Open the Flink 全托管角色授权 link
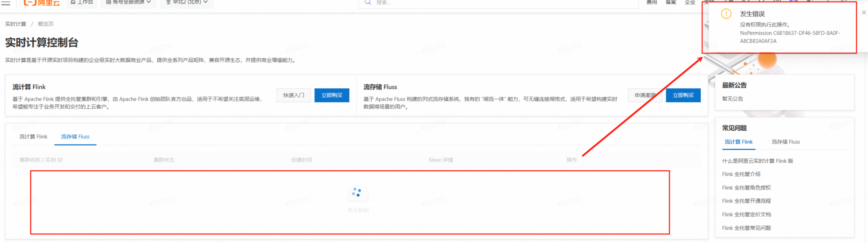Screen dimensions: 868x243 click(746, 187)
